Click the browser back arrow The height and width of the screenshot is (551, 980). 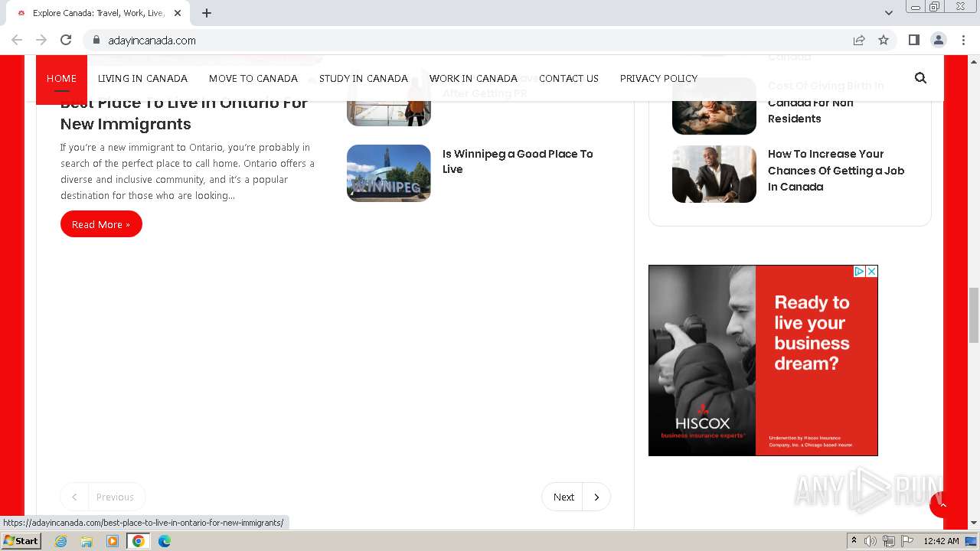[17, 40]
